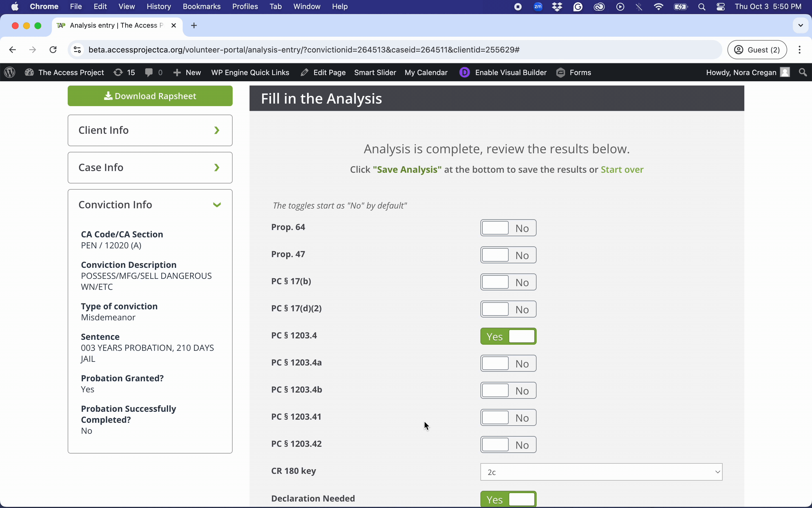Open WP Engine Quick Links

(250, 73)
